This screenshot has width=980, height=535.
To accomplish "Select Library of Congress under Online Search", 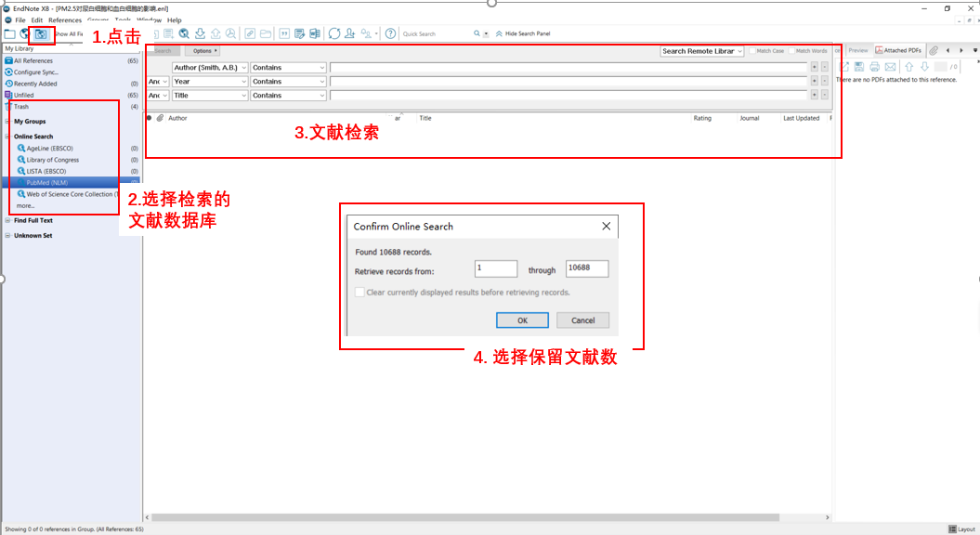I will tap(53, 160).
